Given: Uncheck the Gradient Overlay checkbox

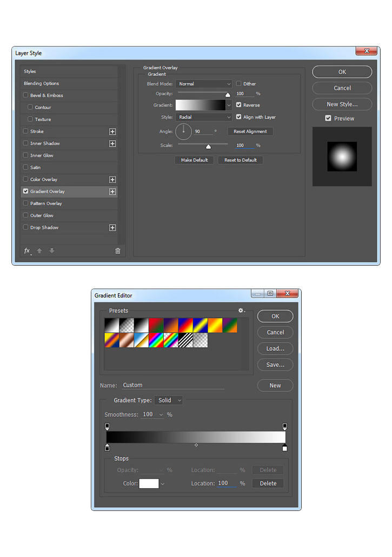Looking at the screenshot, I should (x=25, y=191).
